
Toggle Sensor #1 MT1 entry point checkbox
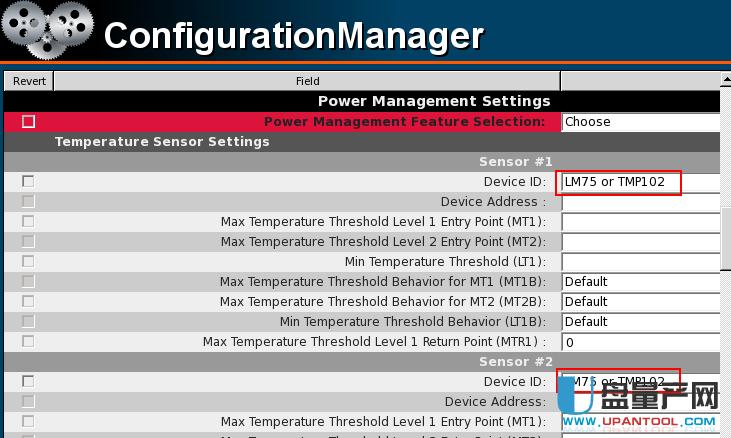pos(28,221)
